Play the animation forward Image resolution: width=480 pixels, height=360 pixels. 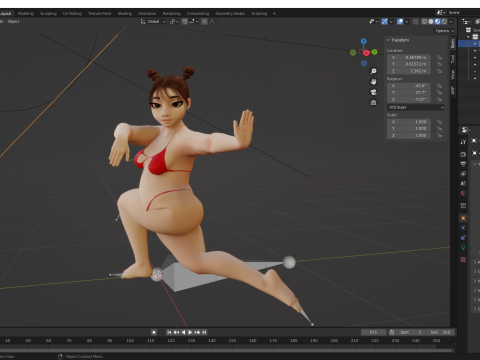(x=190, y=332)
